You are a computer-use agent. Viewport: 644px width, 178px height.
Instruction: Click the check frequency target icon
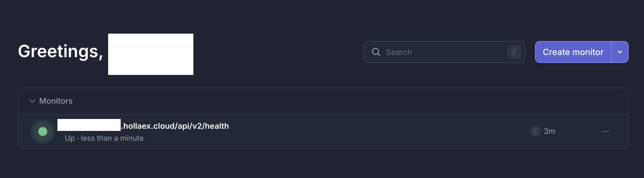(x=535, y=131)
